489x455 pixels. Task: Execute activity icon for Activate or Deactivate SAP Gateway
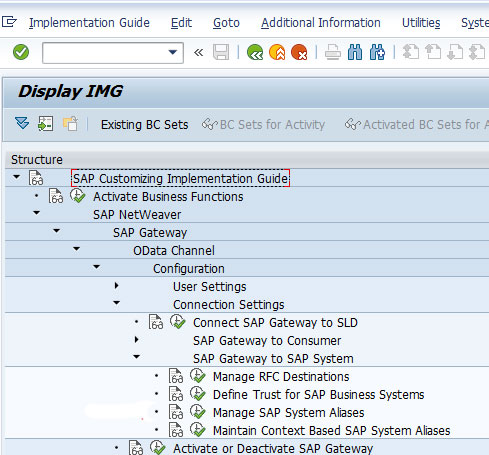(158, 448)
